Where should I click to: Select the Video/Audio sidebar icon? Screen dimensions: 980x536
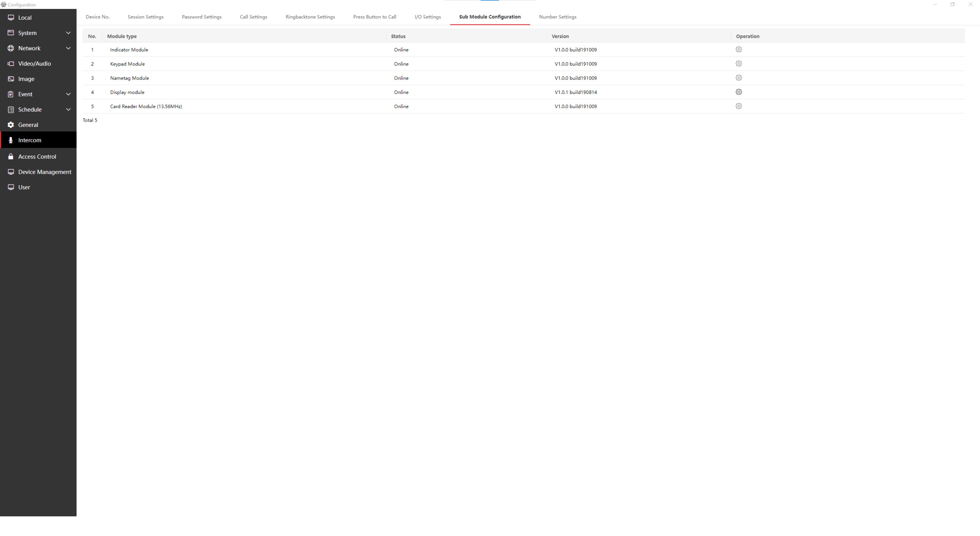(x=11, y=64)
